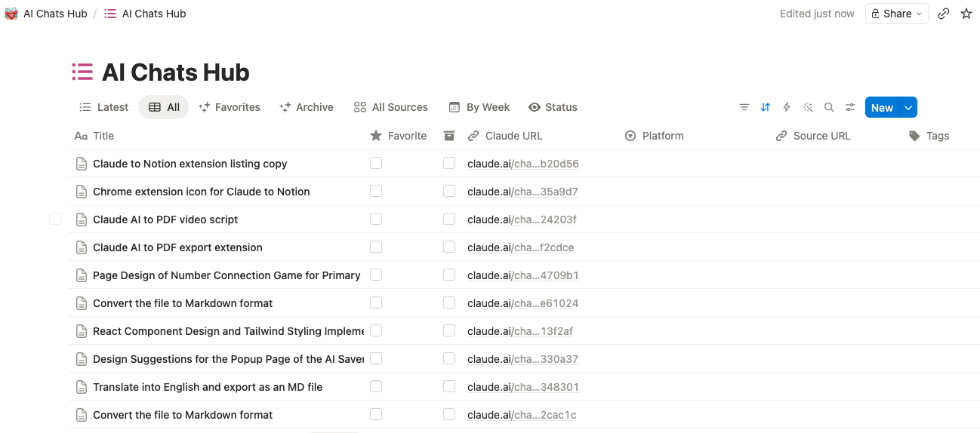Click the lightning bolt automations icon

pyautogui.click(x=787, y=107)
